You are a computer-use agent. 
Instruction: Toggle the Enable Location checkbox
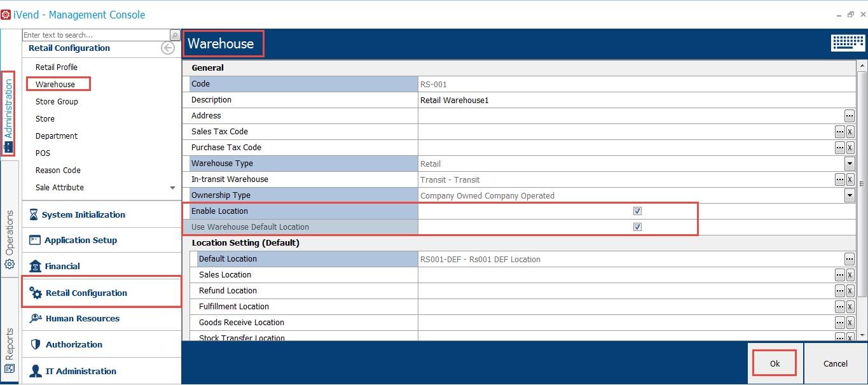tap(637, 211)
